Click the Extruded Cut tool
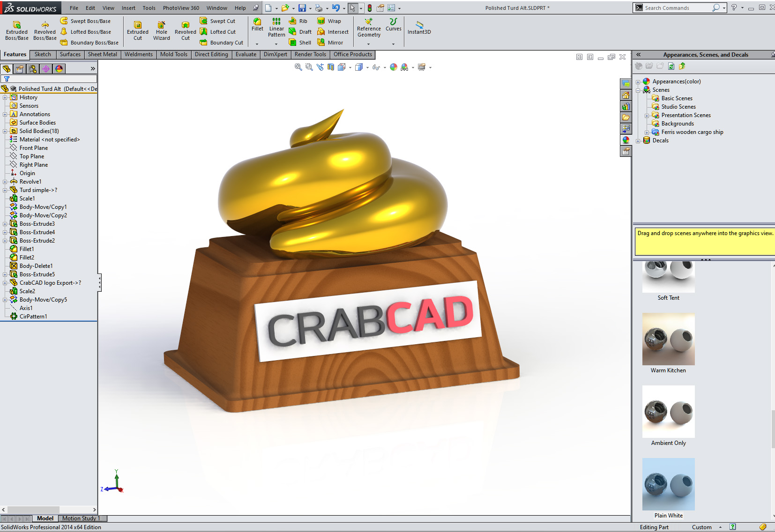775x532 pixels. tap(138, 31)
